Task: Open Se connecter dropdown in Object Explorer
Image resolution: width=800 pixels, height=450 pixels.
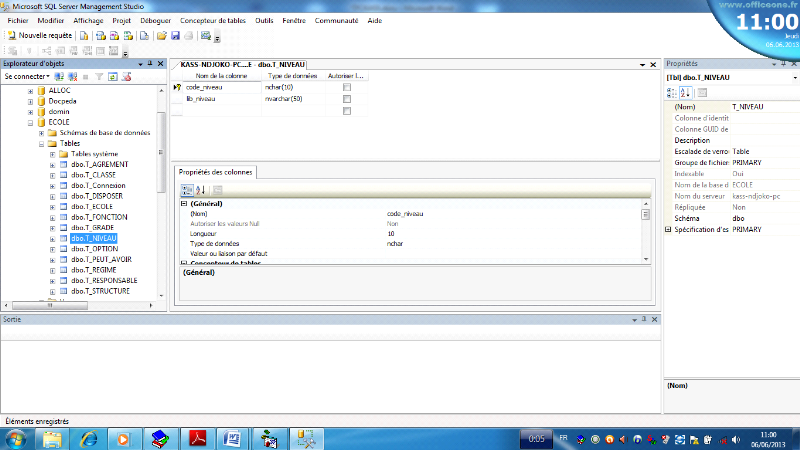Action: [27, 77]
